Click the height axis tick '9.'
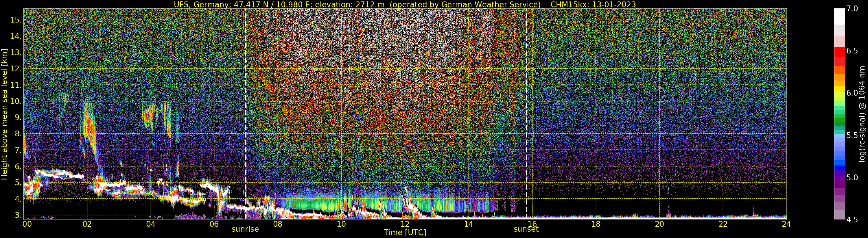 (18, 118)
